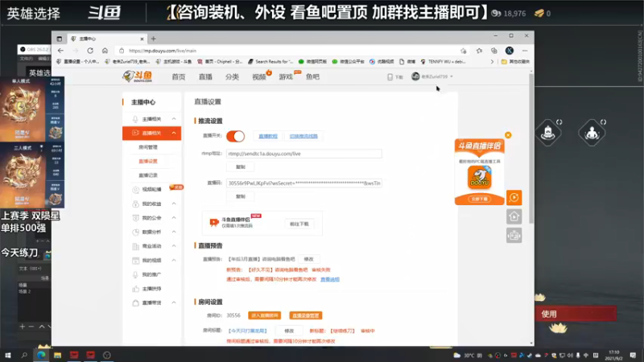Click the rtmp address field

(304, 154)
